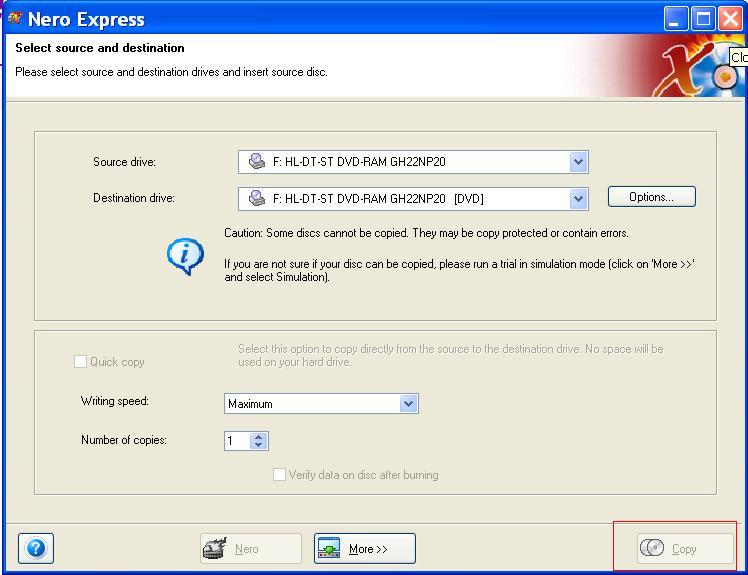Decrease the number of copies with down arrow
This screenshot has width=748, height=575.
tap(259, 445)
